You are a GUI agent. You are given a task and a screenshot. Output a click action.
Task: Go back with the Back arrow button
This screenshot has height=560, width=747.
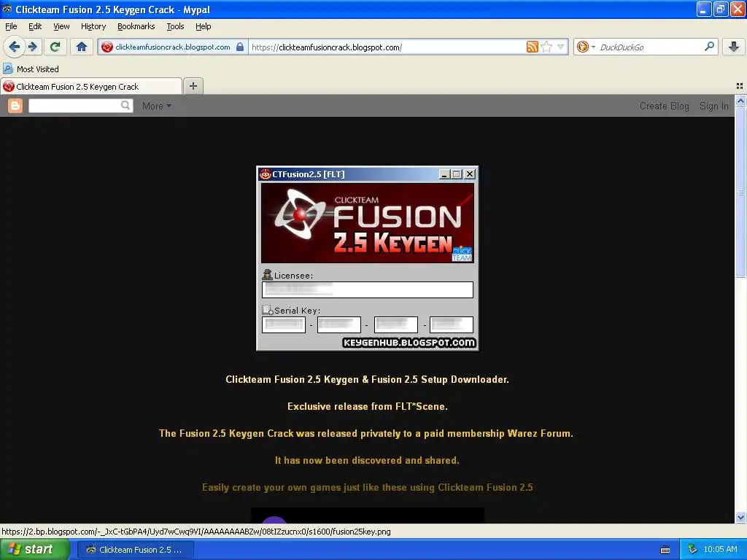pyautogui.click(x=14, y=47)
